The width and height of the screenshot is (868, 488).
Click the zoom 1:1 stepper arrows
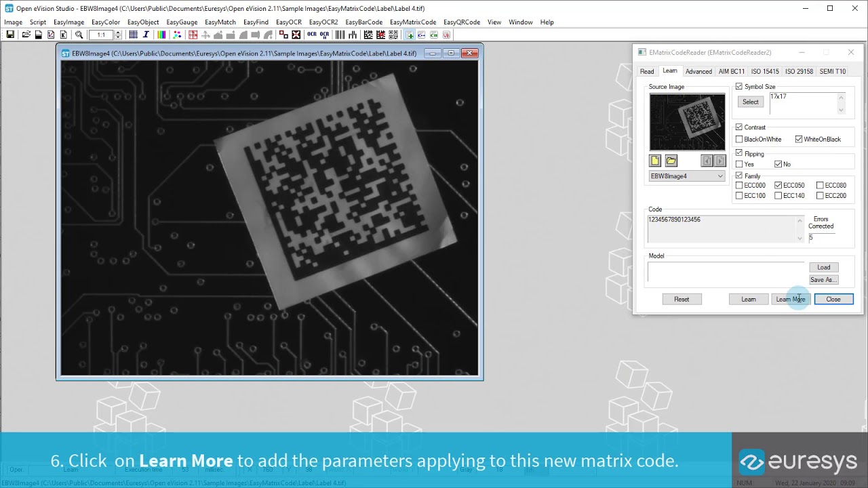(118, 35)
